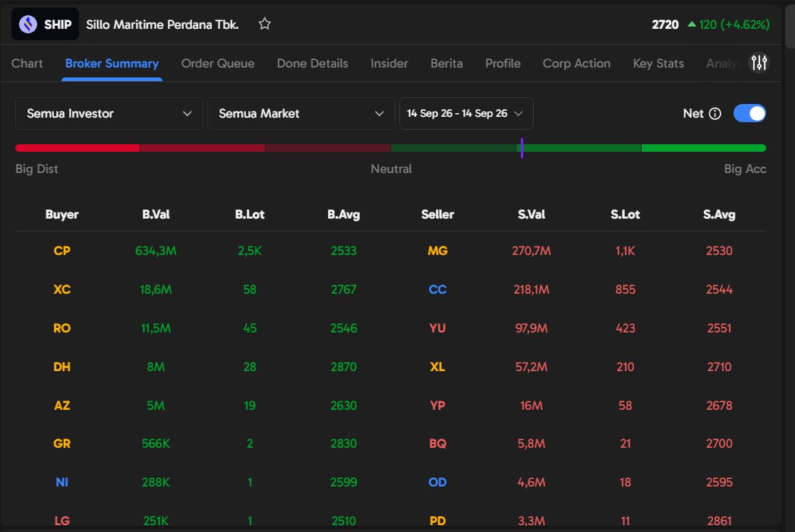Select the Broker Summary tab
795x532 pixels.
[x=112, y=63]
